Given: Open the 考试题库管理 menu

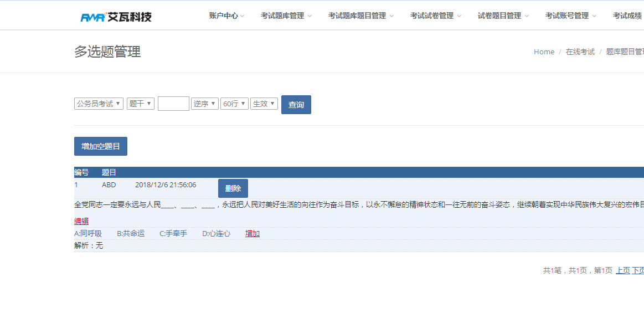Looking at the screenshot, I should 286,16.
